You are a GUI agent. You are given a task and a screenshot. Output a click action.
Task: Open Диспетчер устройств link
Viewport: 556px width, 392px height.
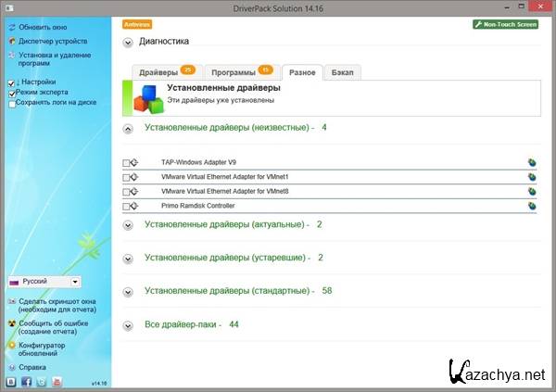(x=53, y=42)
